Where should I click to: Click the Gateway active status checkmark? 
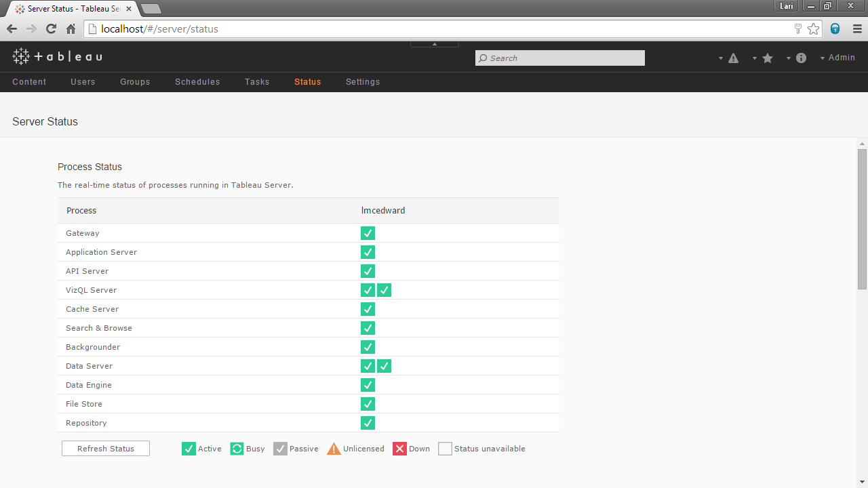368,233
